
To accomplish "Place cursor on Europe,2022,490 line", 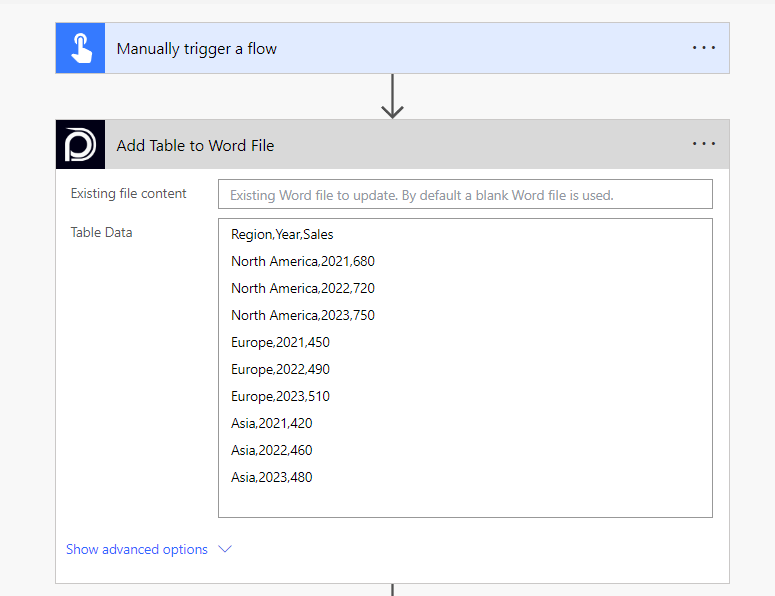I will pos(280,370).
